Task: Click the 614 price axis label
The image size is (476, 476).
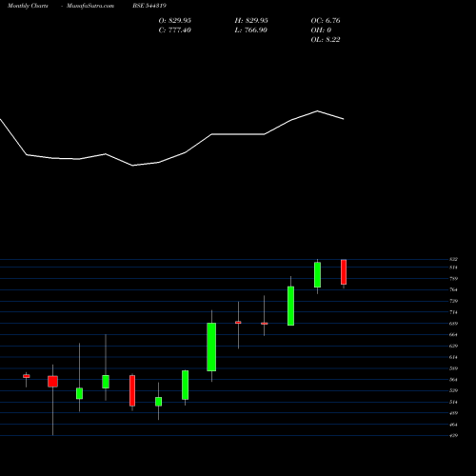Action: tap(453, 357)
